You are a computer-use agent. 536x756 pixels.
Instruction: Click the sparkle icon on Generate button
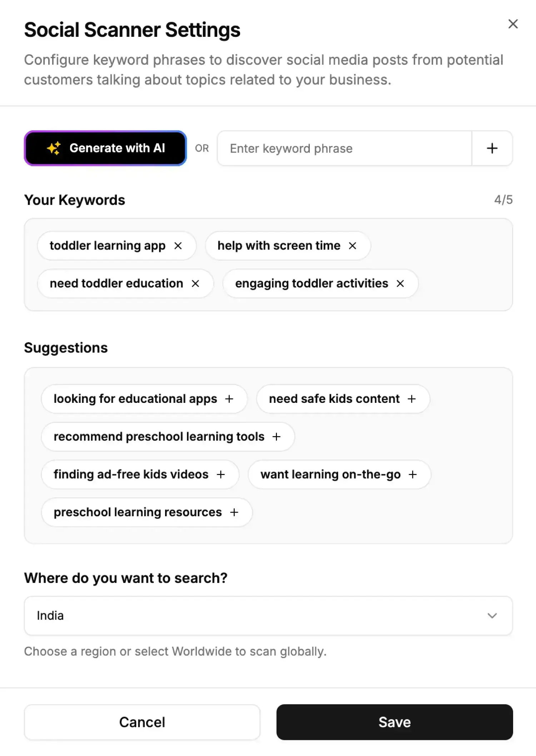click(x=54, y=148)
